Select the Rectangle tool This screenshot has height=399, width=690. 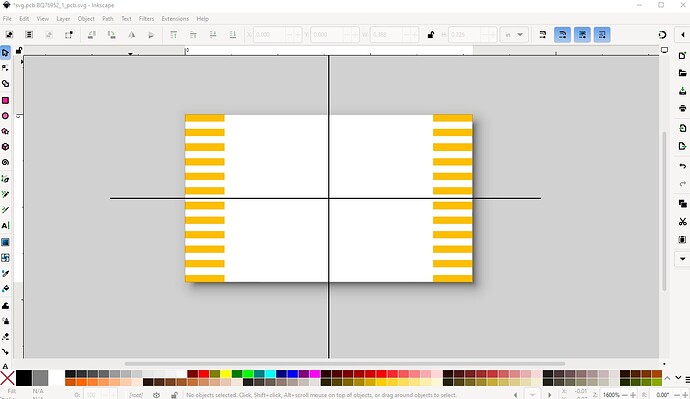pos(5,100)
